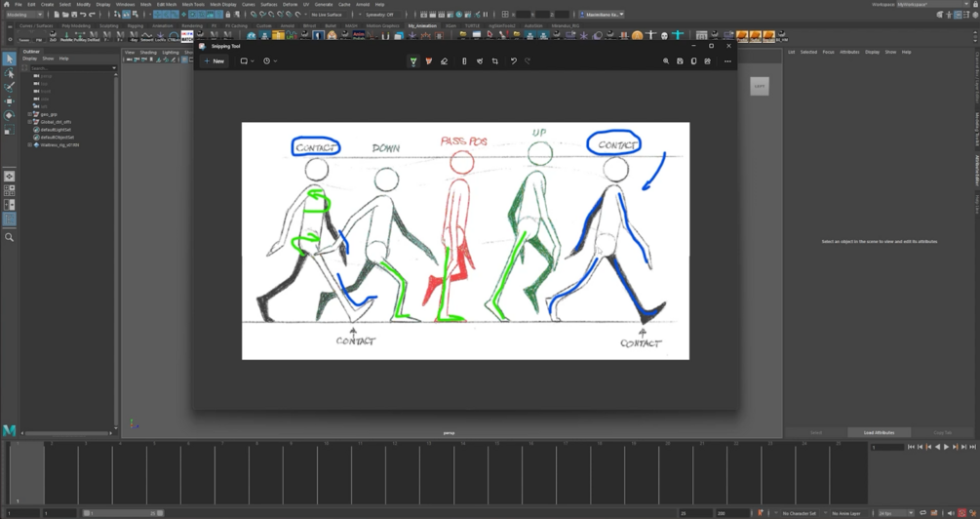Select defaultLightSet in the Outliner
980x519 pixels.
click(55, 130)
